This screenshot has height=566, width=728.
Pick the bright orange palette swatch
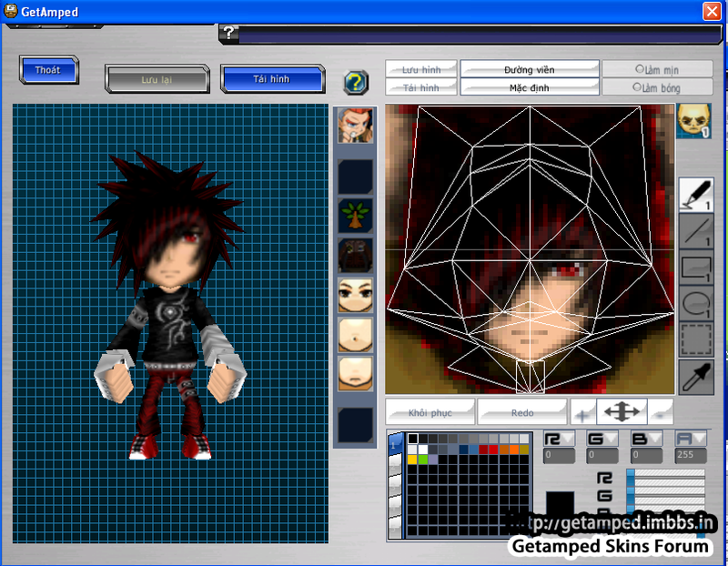[514, 449]
